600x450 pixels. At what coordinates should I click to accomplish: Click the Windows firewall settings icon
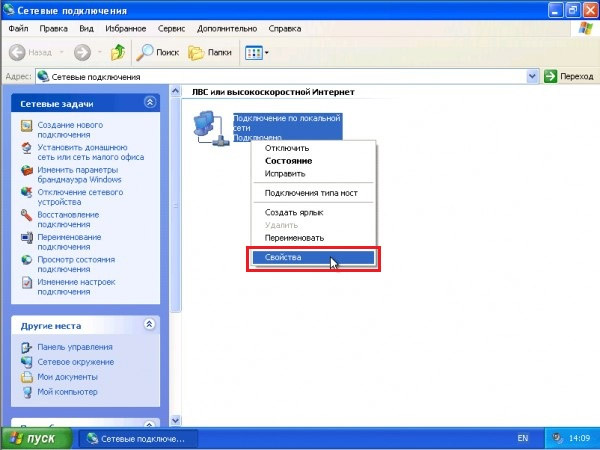pyautogui.click(x=27, y=170)
